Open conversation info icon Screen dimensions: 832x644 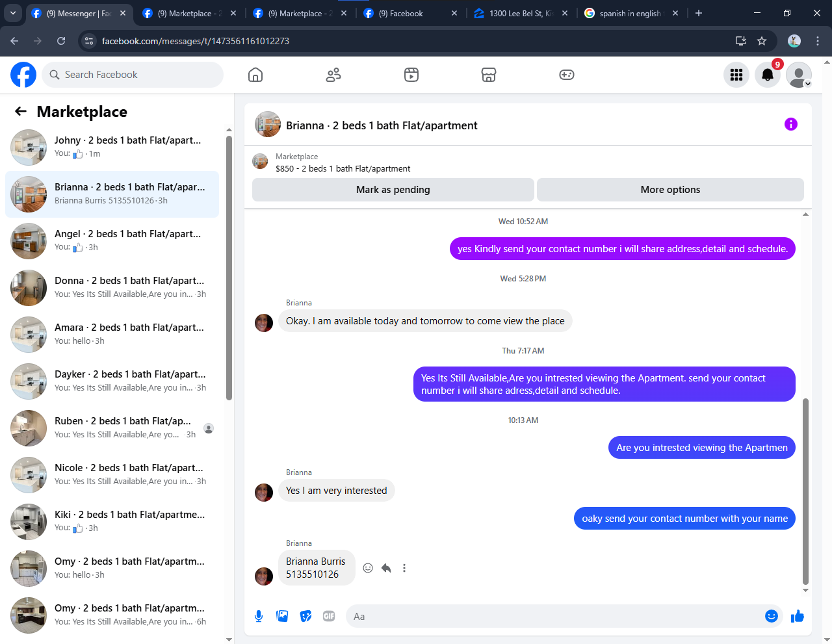(x=791, y=124)
